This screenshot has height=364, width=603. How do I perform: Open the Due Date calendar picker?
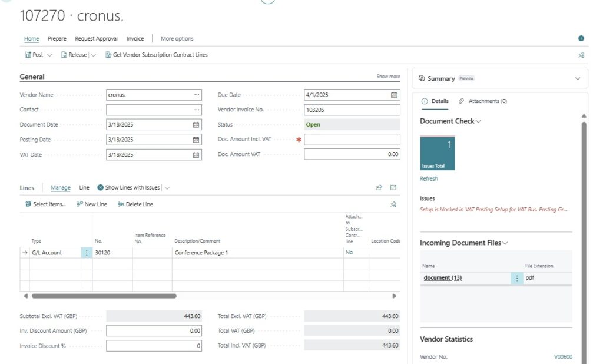tap(394, 95)
